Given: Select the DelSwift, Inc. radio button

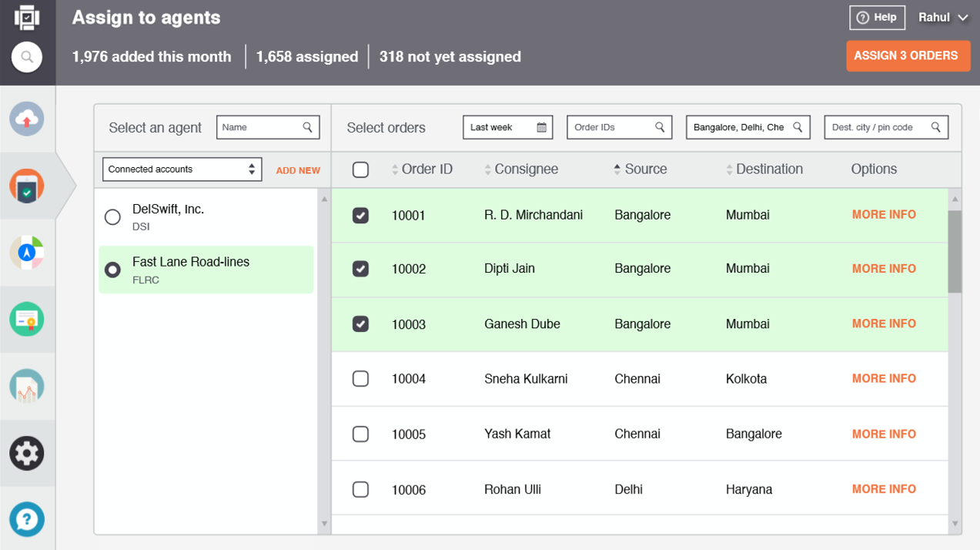Looking at the screenshot, I should coord(112,217).
